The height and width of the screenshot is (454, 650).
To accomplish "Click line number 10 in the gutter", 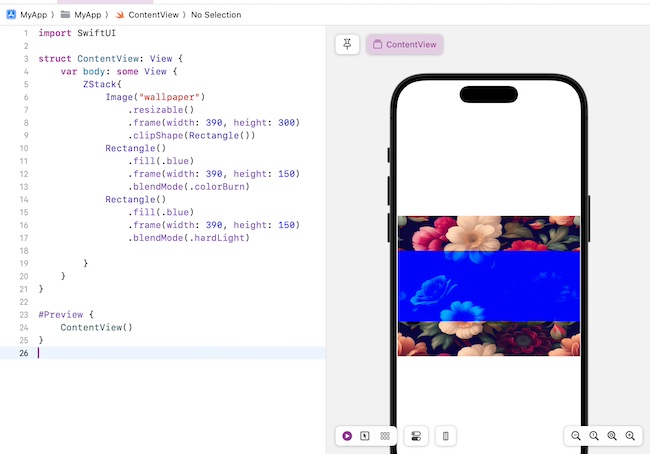I will pos(24,148).
